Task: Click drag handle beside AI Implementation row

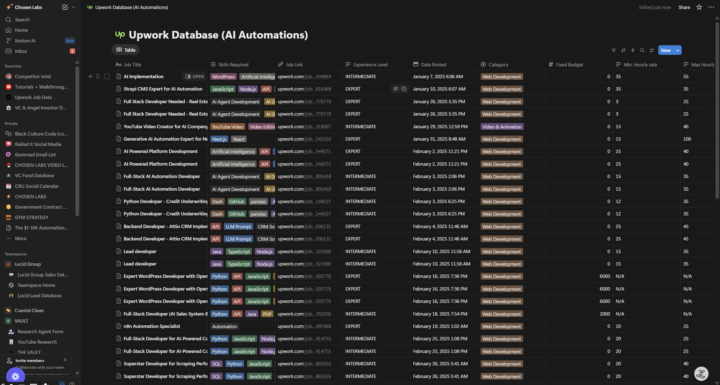Action: (x=98, y=77)
